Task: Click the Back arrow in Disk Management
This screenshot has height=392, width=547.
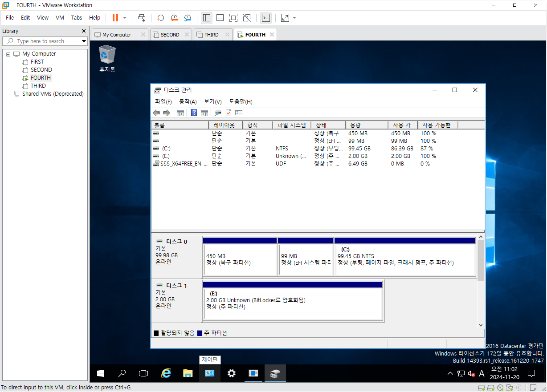Action: tap(156, 113)
